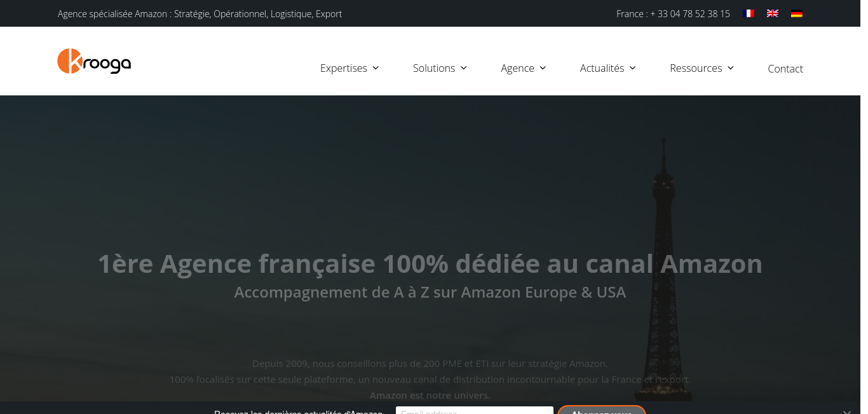868x414 pixels.
Task: Expand the Expertises dropdown menu
Action: coord(349,68)
